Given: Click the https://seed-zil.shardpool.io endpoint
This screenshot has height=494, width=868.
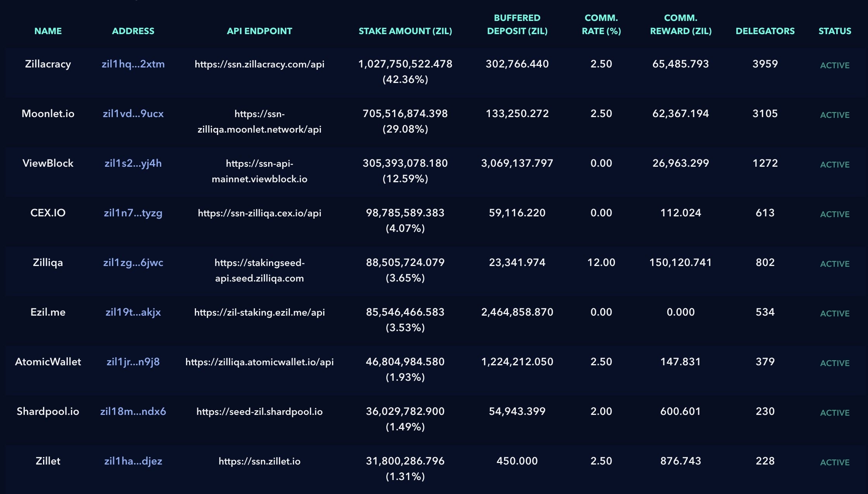Looking at the screenshot, I should 260,411.
